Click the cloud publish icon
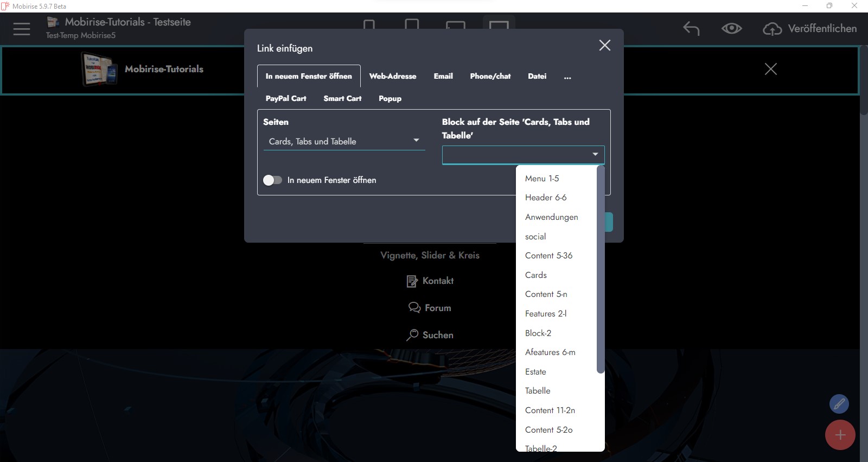This screenshot has height=462, width=868. click(772, 29)
